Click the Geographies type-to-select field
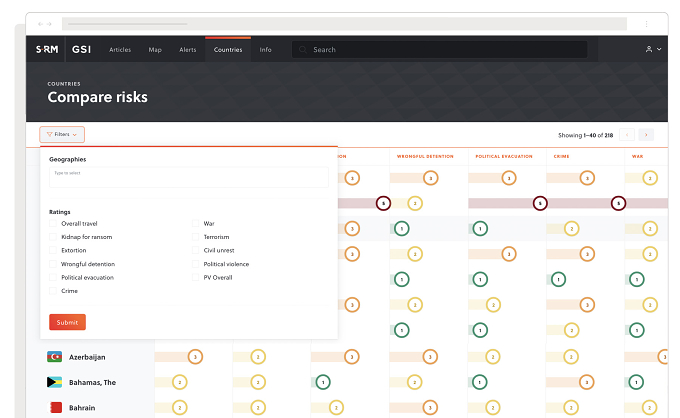The width and height of the screenshot is (680, 418). [x=189, y=177]
